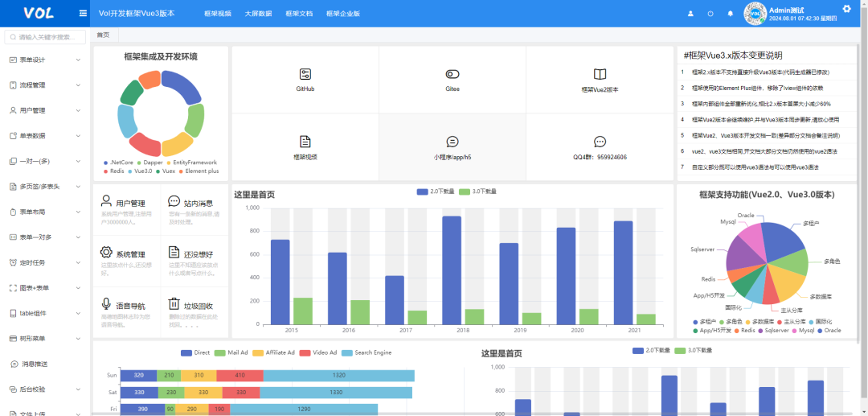Expand the 表单设计 sidebar menu

click(45, 60)
